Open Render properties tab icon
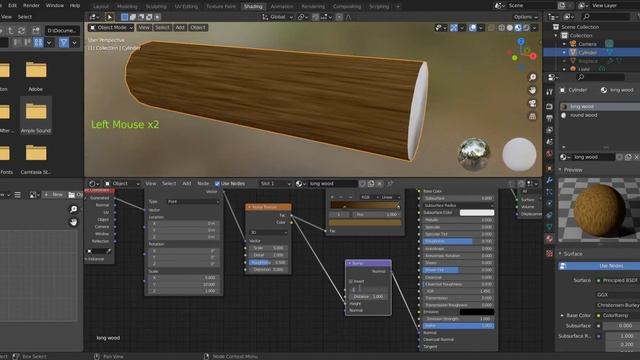This screenshot has height=360, width=640. [549, 107]
